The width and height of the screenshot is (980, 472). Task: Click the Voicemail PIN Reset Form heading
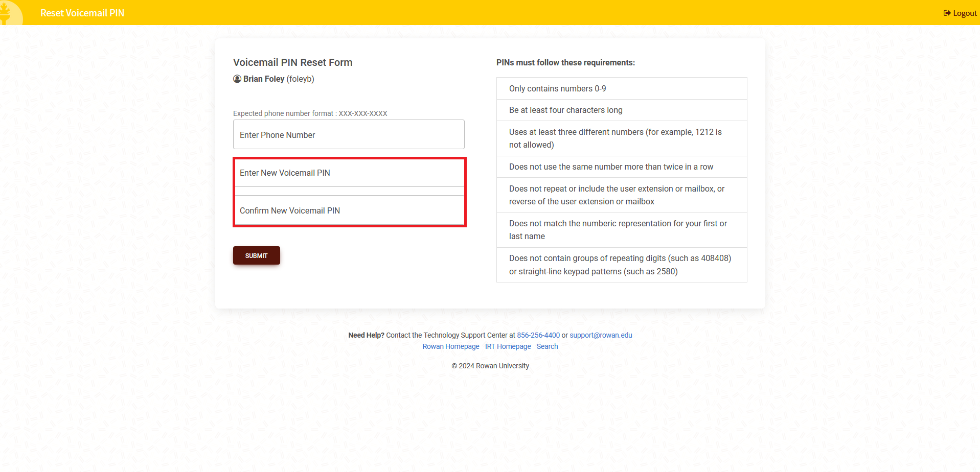[292, 62]
